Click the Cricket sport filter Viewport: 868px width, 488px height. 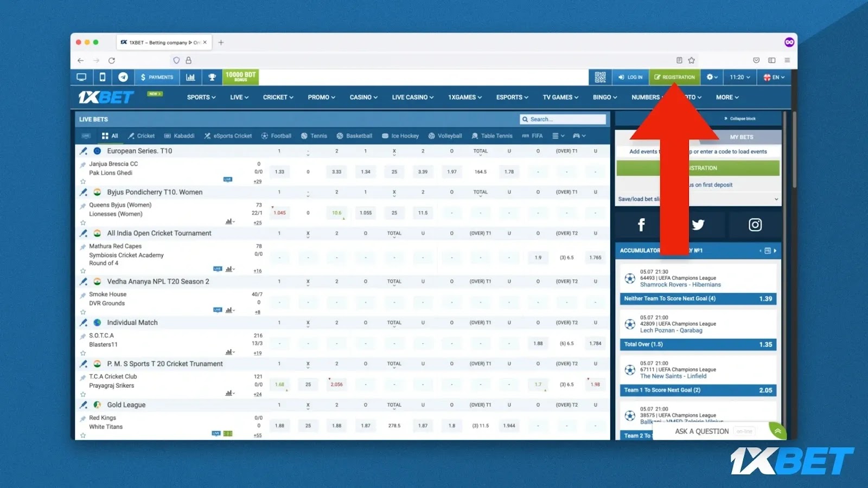(141, 136)
